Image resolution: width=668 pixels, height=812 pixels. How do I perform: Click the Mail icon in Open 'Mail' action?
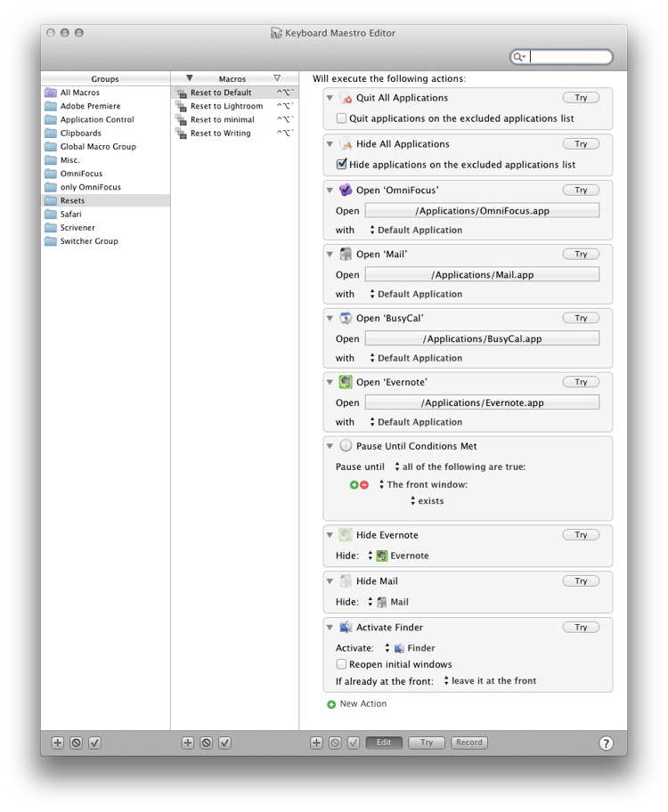click(x=346, y=254)
